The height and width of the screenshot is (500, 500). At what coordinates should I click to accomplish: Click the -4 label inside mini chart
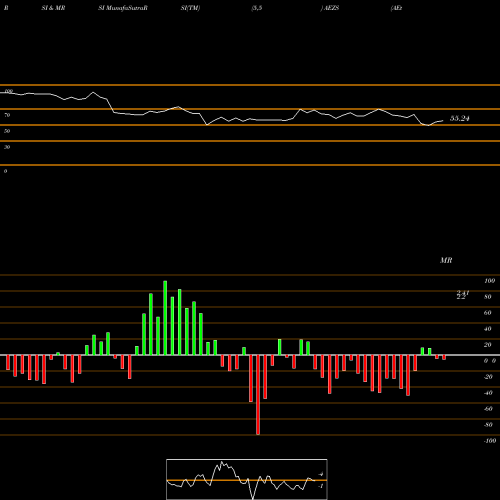pos(321,474)
